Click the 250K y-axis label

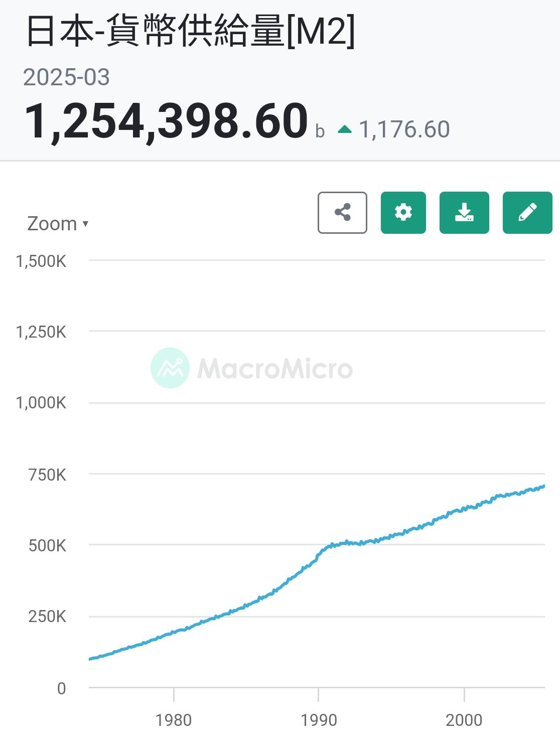point(47,617)
